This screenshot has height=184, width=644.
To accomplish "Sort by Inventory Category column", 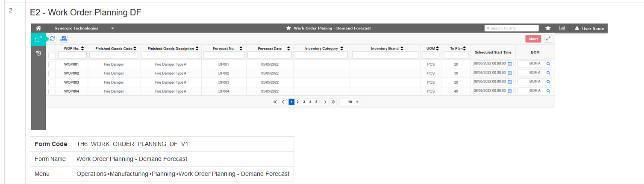I will (x=341, y=49).
